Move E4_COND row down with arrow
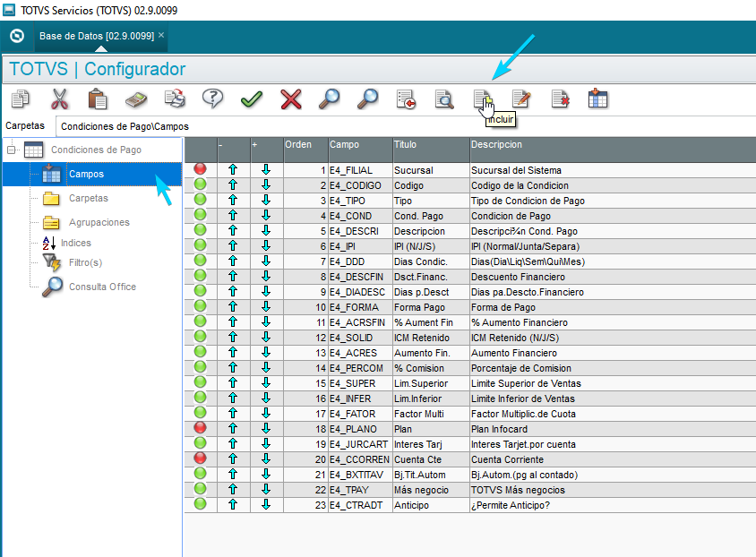Viewport: 756px width, 557px height. point(266,216)
